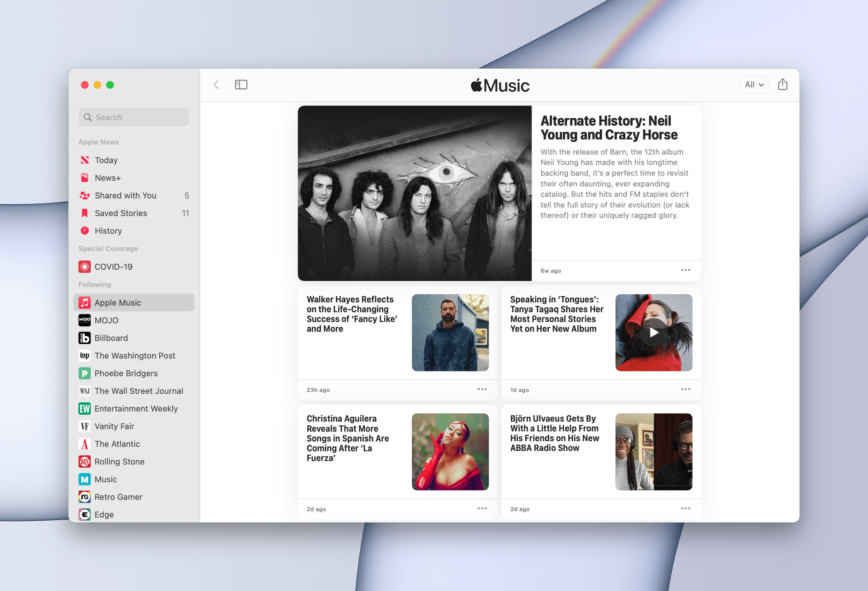Click the History clock icon
Screen dimensions: 868x591
tap(85, 231)
